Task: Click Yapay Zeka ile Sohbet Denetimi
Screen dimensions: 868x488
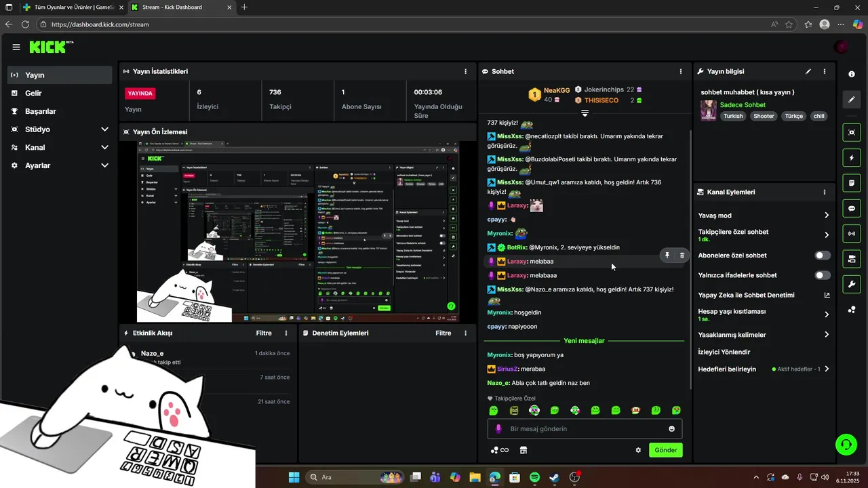Action: (x=746, y=295)
